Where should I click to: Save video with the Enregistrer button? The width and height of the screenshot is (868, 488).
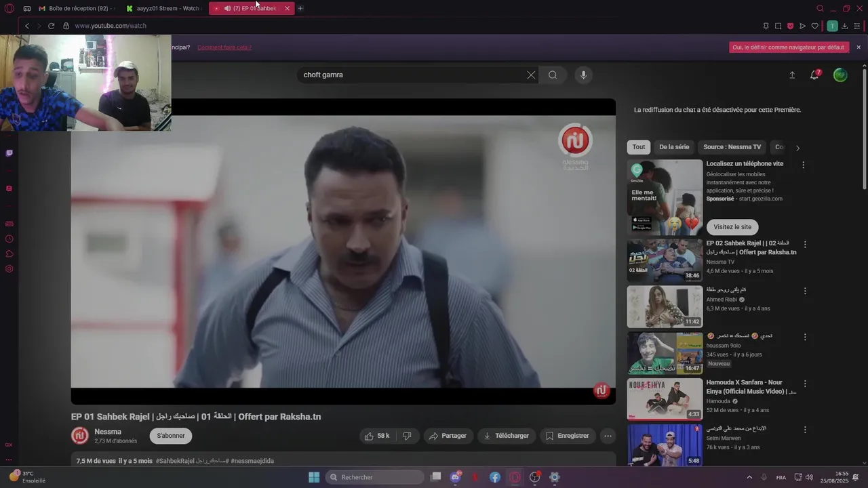point(568,436)
